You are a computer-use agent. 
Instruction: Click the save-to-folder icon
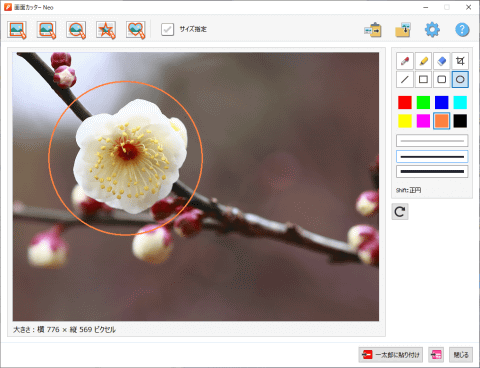403,30
